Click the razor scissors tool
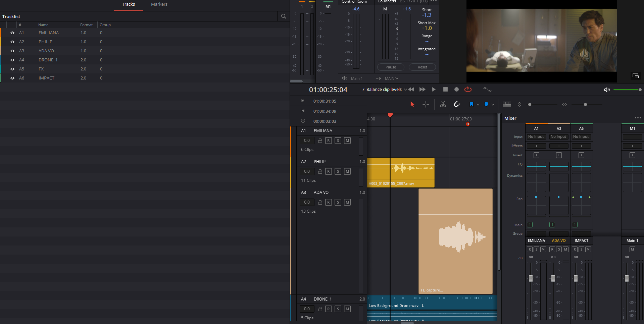The width and height of the screenshot is (644, 324). [x=443, y=104]
